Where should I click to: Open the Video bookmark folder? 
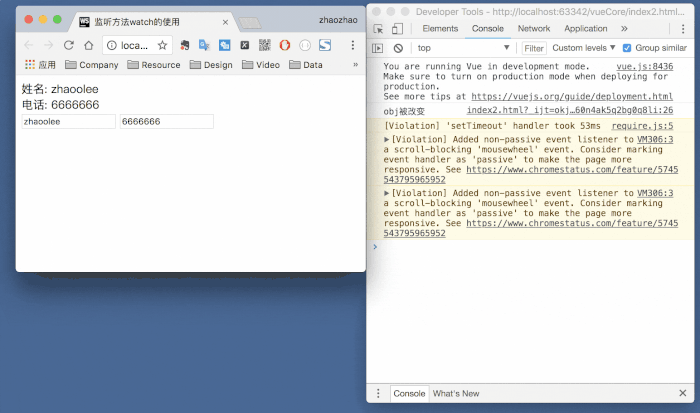pyautogui.click(x=261, y=65)
